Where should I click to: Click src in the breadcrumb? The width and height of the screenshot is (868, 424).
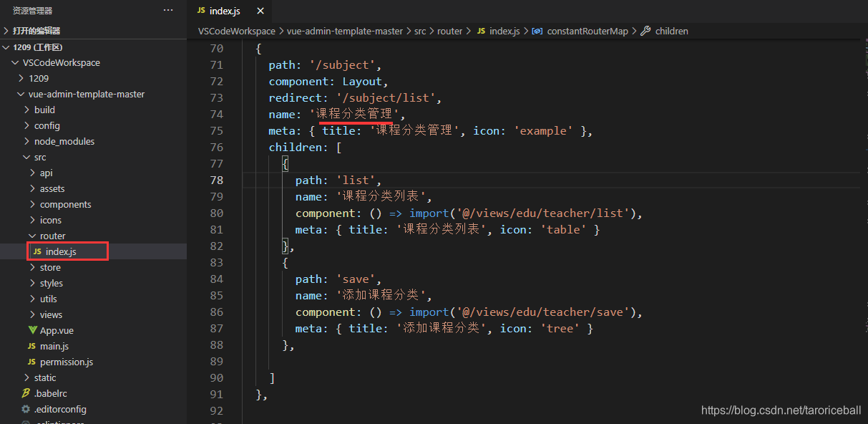(420, 31)
